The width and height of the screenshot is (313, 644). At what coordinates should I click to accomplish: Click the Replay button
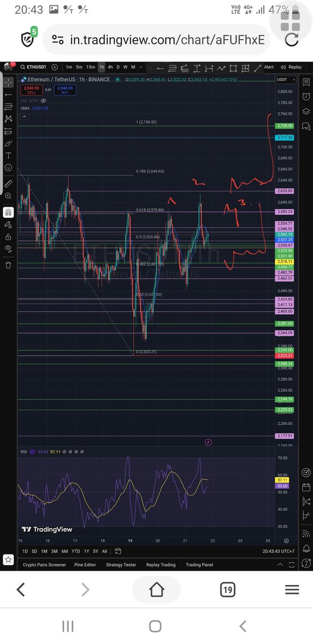pos(291,67)
